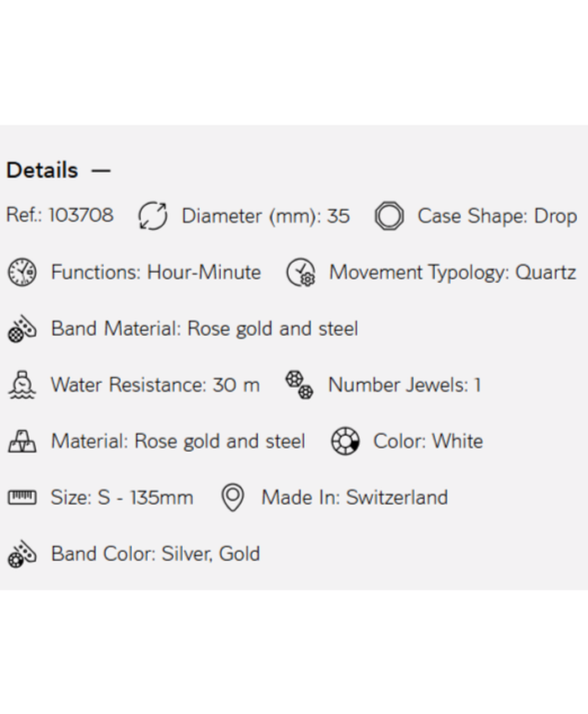Click the color wheel icon
The width and height of the screenshot is (588, 714).
(x=344, y=442)
